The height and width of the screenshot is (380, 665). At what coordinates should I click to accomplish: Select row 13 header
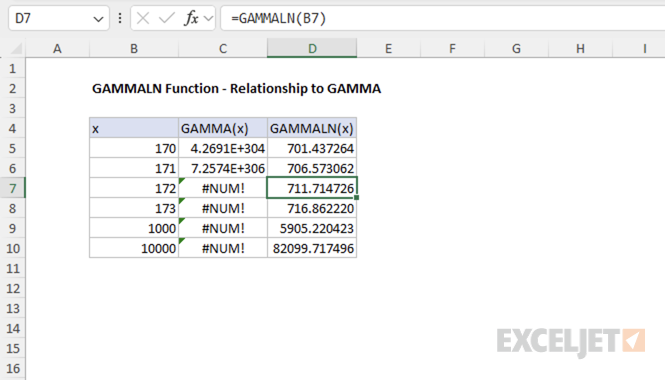[13, 308]
